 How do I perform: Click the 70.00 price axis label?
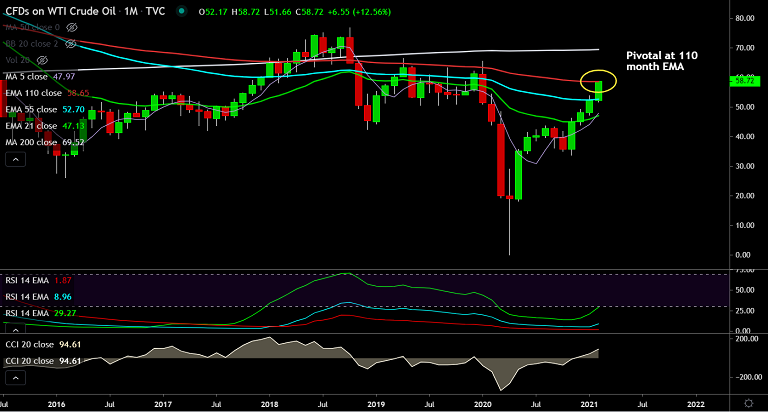[744, 48]
